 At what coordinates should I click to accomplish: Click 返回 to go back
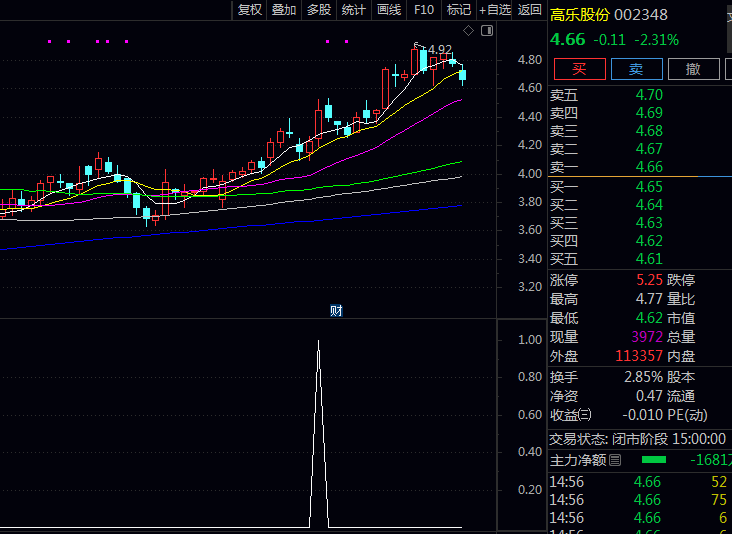coord(530,10)
